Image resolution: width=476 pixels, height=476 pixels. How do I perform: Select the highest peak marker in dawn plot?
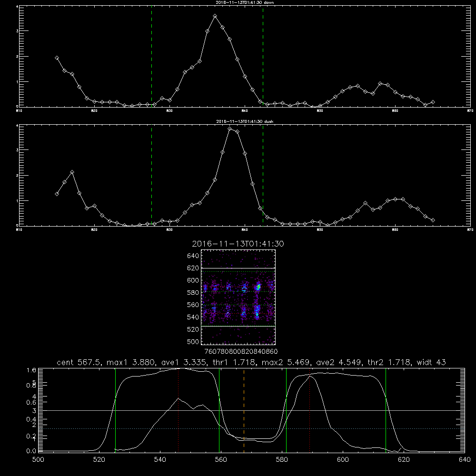215,16
